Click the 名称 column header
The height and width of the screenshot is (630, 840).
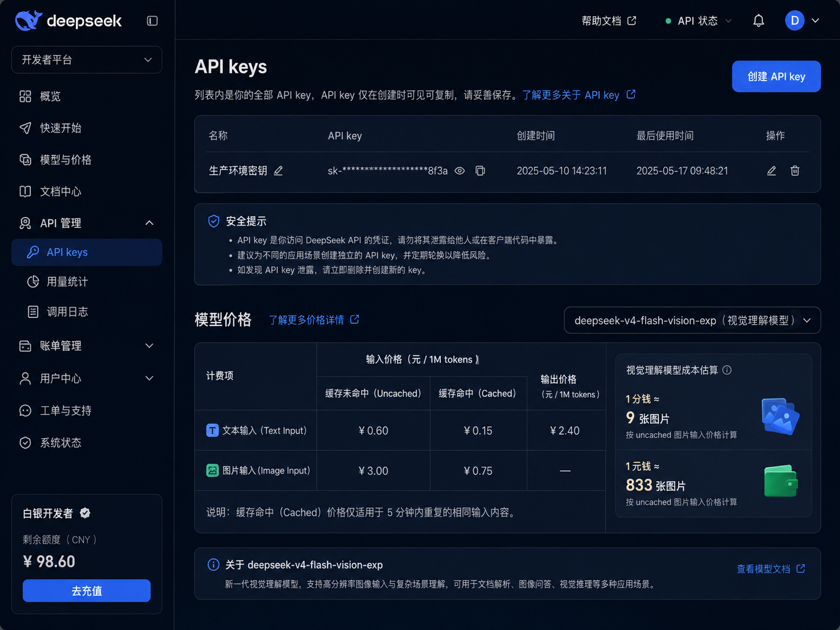pyautogui.click(x=218, y=136)
